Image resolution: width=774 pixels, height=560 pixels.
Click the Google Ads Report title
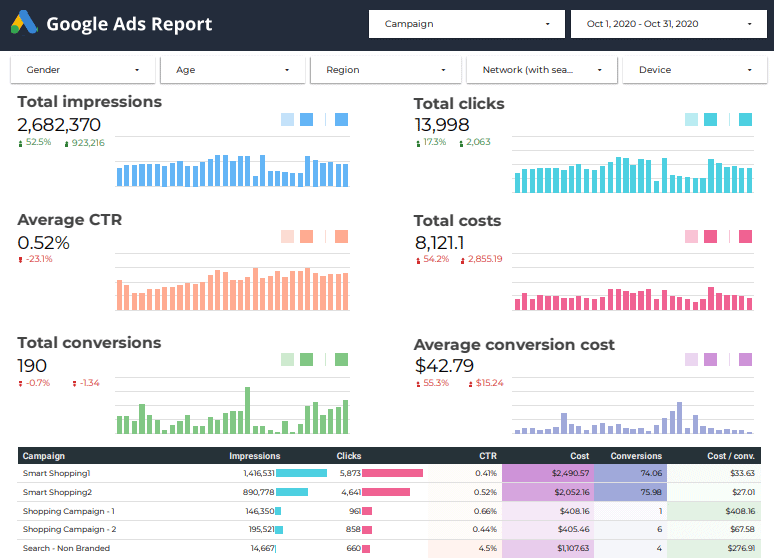coord(129,24)
